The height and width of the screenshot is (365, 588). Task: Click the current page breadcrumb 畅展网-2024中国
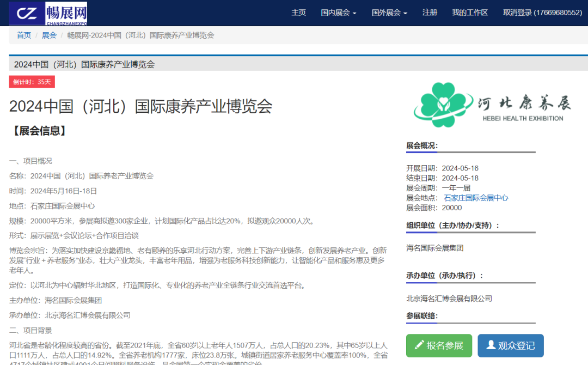click(x=140, y=35)
